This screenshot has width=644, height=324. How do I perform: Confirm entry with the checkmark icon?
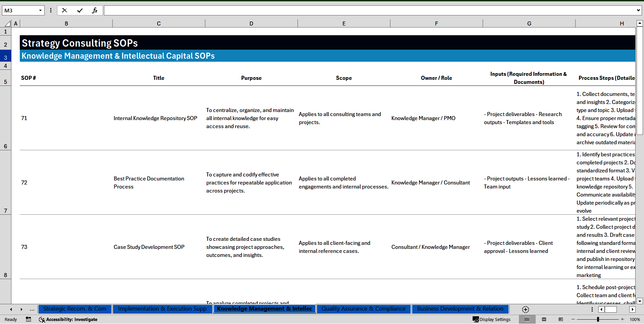click(80, 10)
